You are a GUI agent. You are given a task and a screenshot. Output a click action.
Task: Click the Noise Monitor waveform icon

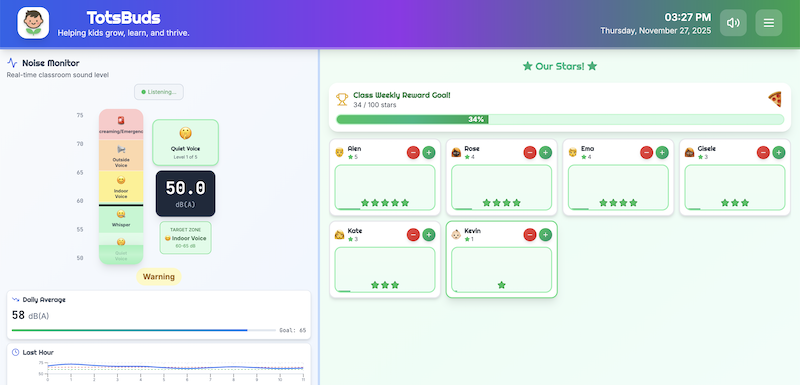pyautogui.click(x=12, y=63)
